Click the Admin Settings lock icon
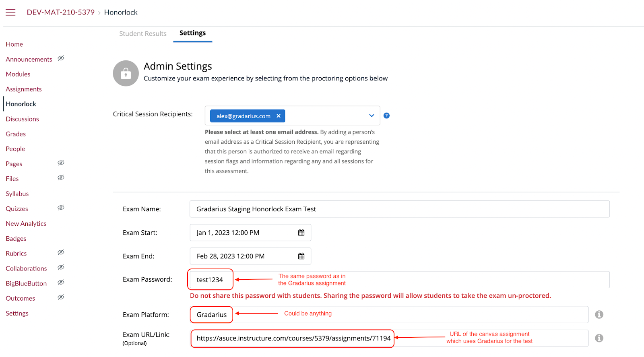 point(126,73)
